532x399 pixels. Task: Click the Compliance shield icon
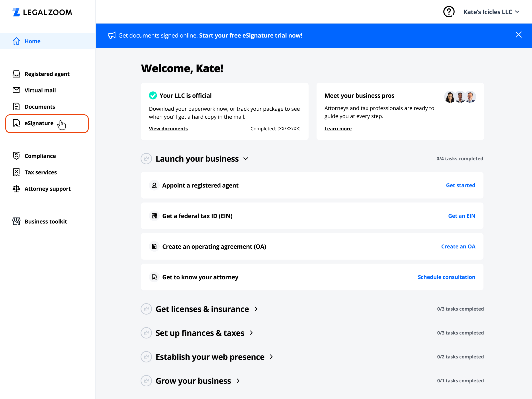16,156
